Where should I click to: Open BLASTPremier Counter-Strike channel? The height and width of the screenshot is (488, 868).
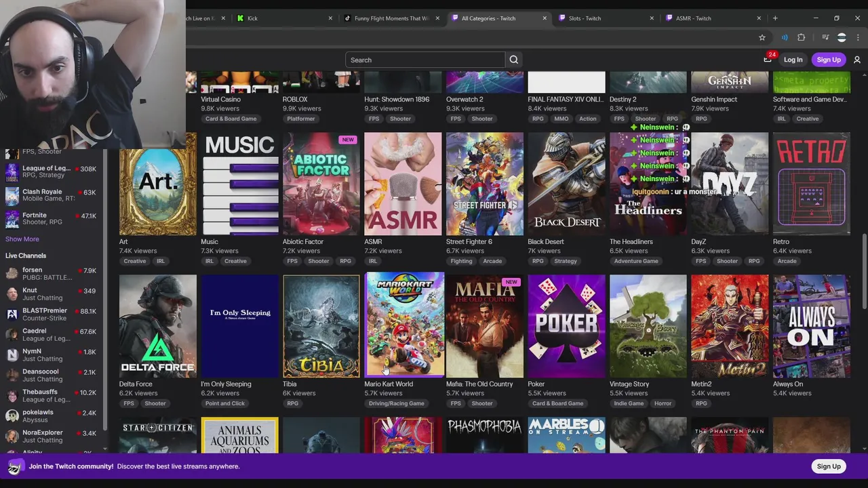(52, 314)
